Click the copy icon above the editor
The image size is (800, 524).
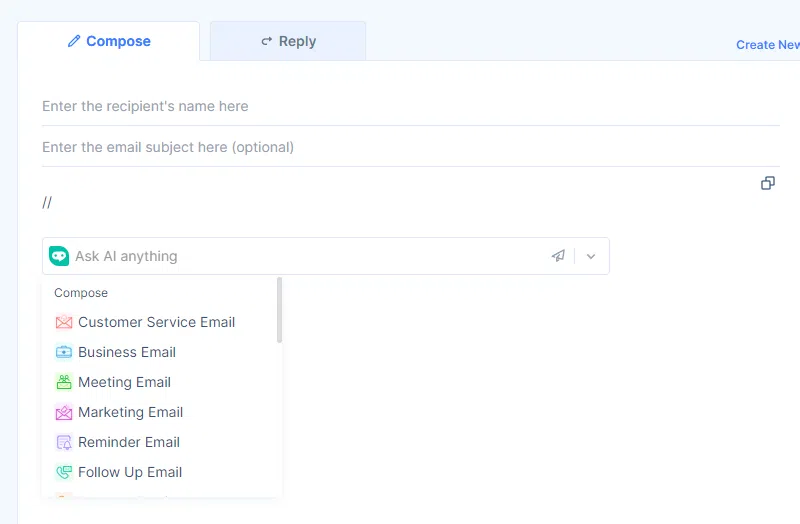768,183
